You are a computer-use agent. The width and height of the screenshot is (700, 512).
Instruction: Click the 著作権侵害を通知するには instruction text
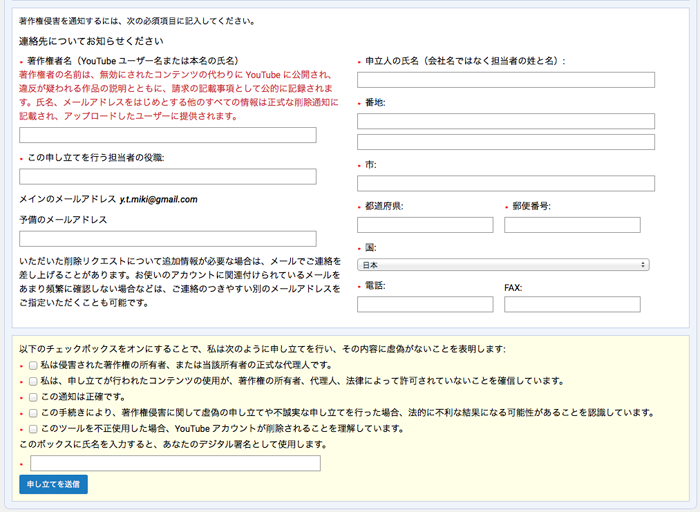(138, 21)
